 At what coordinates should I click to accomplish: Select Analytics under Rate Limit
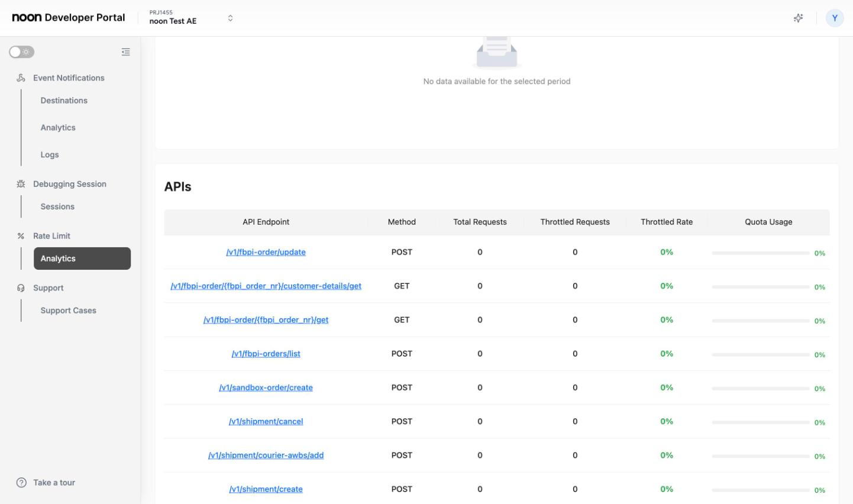click(x=82, y=259)
